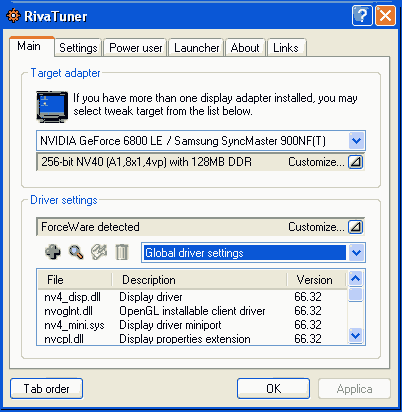
Task: Select the nv4_mini.sys row
Action: (192, 325)
